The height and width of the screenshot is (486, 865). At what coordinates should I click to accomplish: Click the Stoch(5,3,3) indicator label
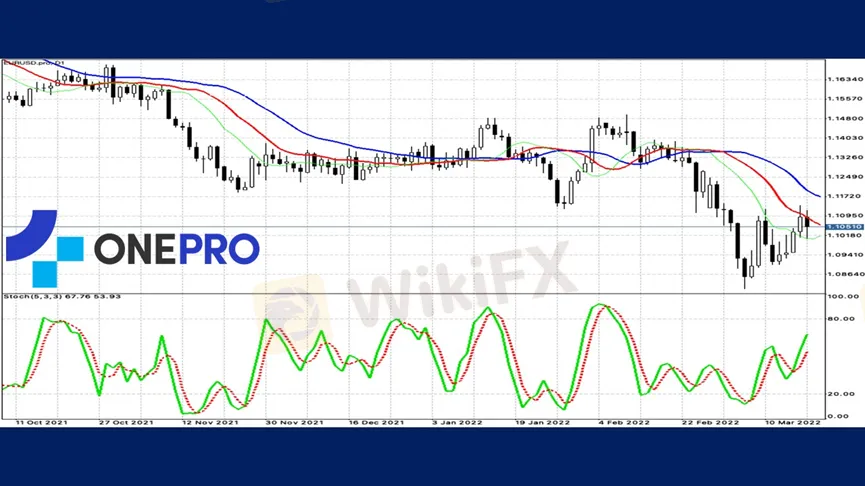(62, 297)
